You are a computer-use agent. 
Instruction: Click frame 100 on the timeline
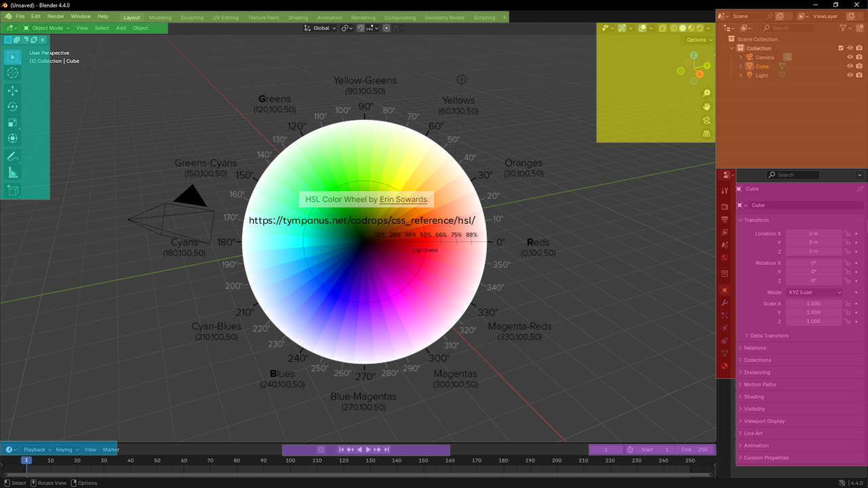[290, 460]
